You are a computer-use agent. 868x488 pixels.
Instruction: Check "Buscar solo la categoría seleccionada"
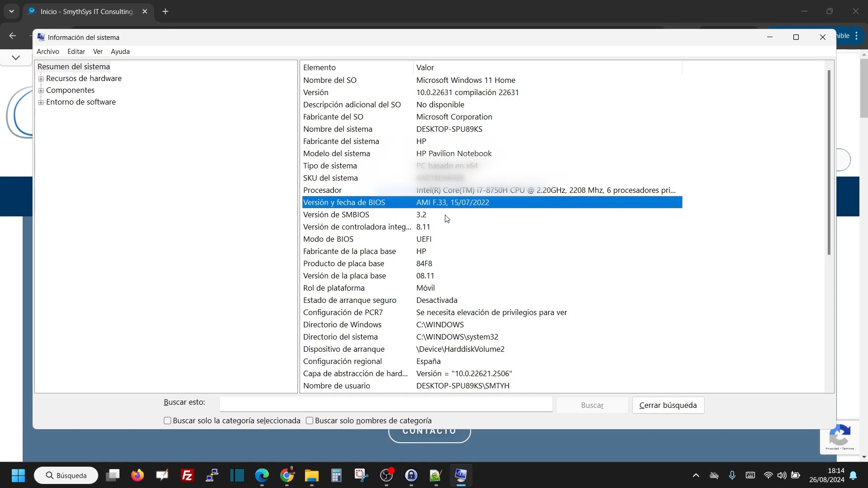167,421
